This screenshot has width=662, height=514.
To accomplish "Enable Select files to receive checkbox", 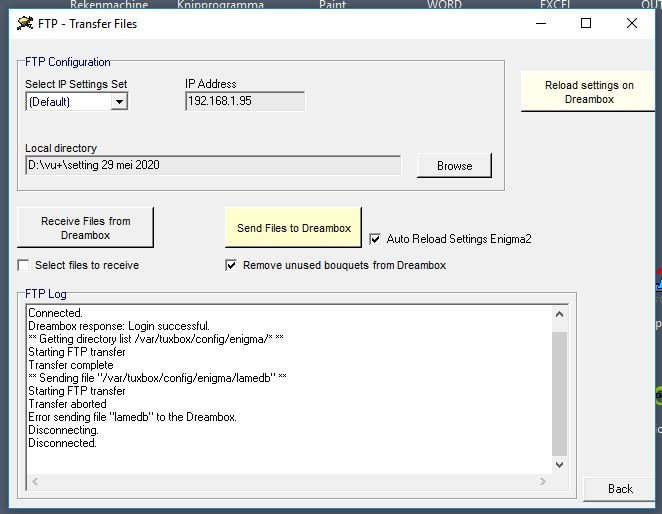I will tap(23, 265).
